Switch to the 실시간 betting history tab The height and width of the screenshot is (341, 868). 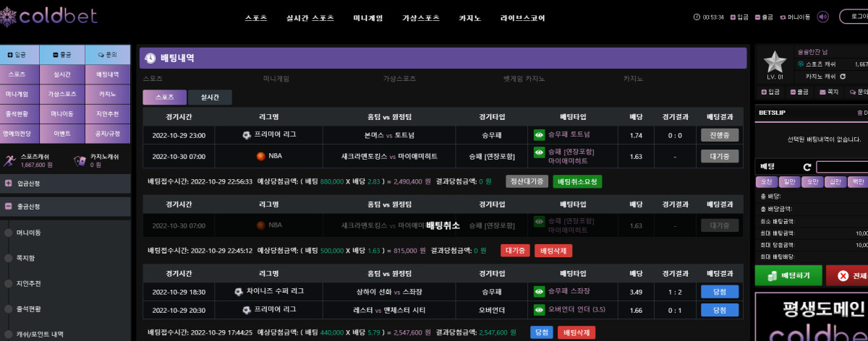click(x=210, y=97)
